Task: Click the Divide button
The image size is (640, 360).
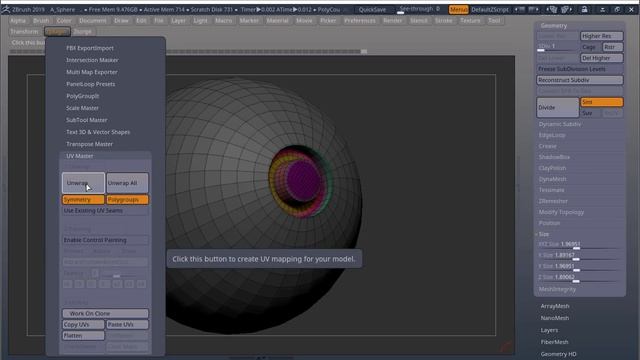Action: click(x=558, y=107)
